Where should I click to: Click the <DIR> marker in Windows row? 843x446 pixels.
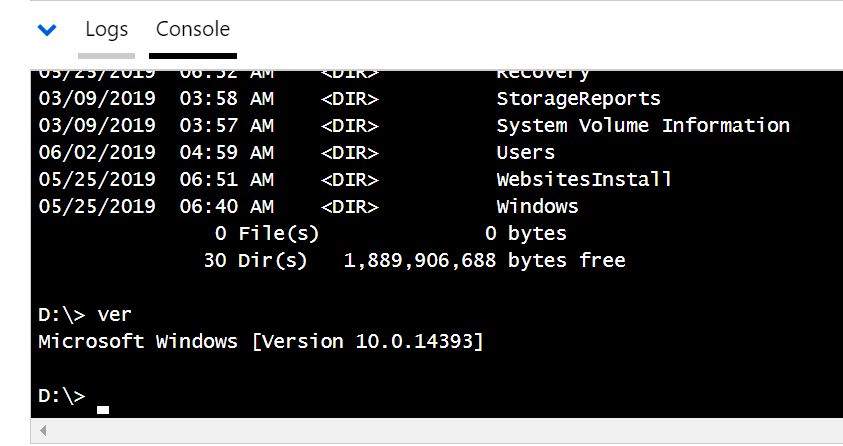[349, 206]
